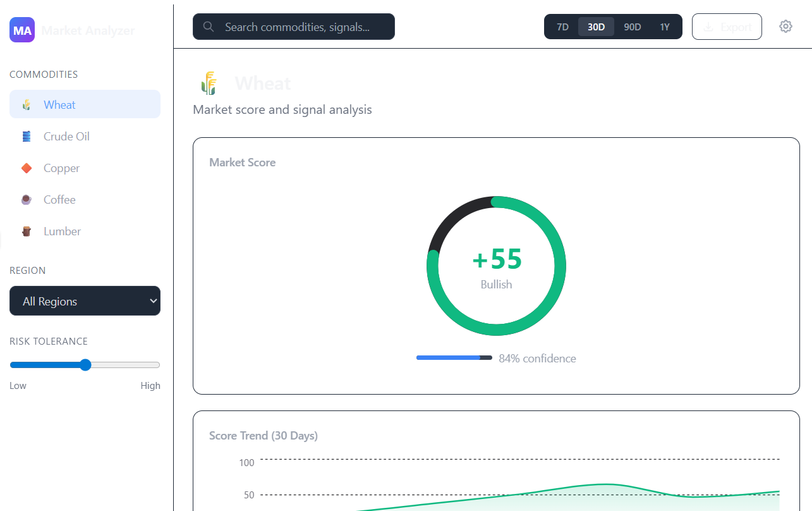The image size is (812, 511).
Task: Click the Risk Tolerance slider handle
Action: tap(85, 365)
